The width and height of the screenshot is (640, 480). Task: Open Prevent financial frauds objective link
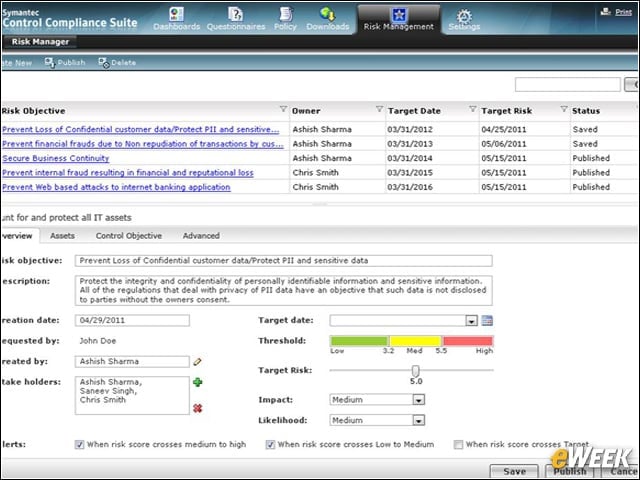(x=142, y=144)
